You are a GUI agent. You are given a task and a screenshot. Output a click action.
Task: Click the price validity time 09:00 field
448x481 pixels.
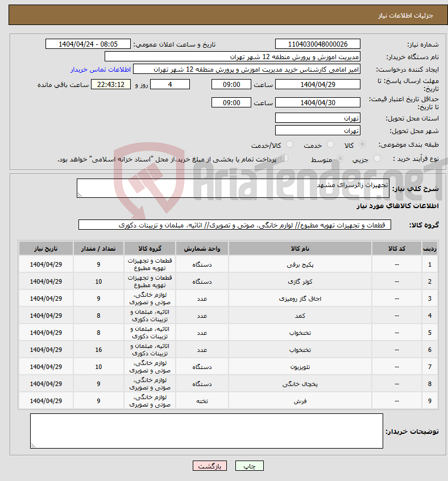pyautogui.click(x=231, y=103)
